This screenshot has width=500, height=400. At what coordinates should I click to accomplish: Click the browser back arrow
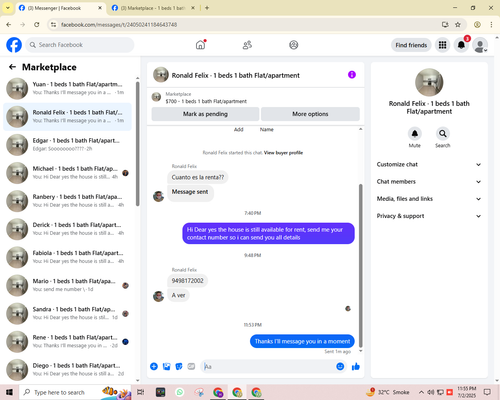pyautogui.click(x=9, y=24)
